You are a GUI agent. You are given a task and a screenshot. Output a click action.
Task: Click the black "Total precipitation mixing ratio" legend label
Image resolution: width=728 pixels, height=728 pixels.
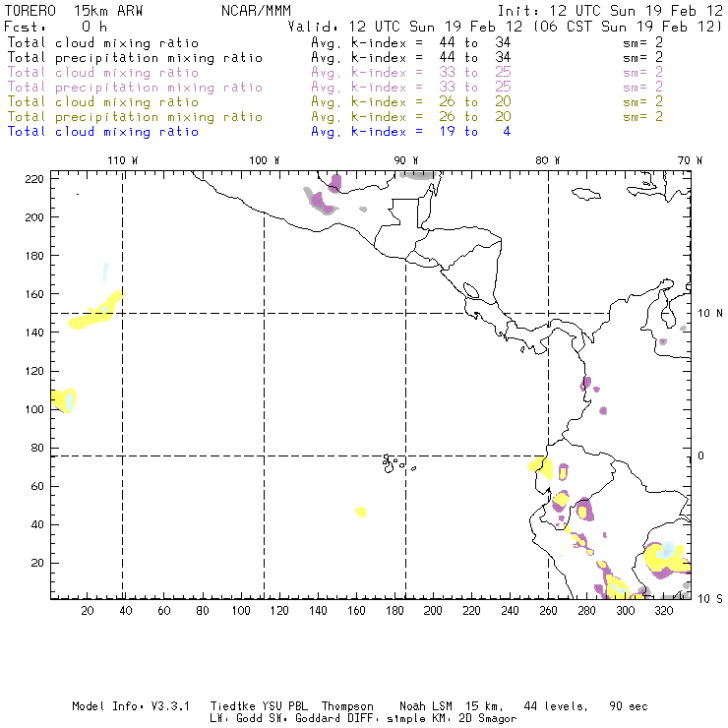point(135,58)
